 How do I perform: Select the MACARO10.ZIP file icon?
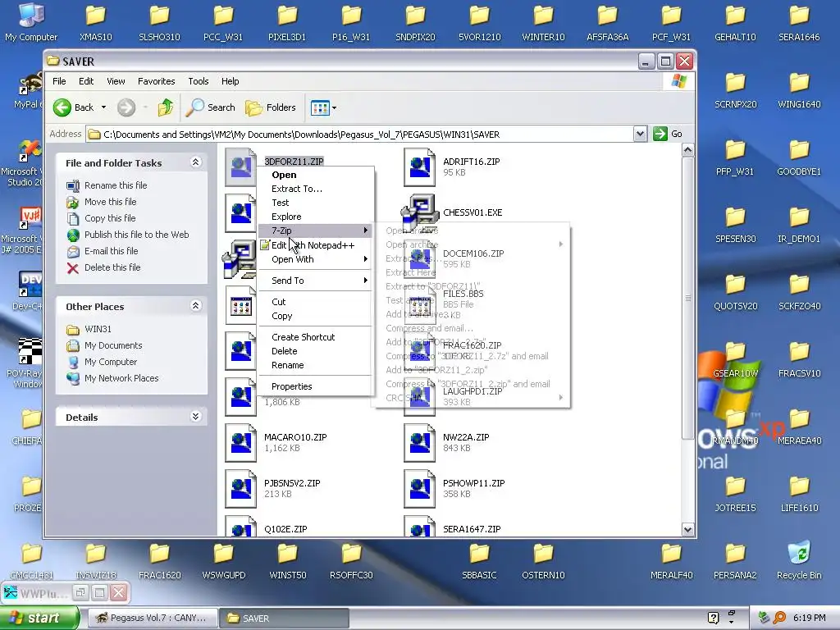[240, 442]
